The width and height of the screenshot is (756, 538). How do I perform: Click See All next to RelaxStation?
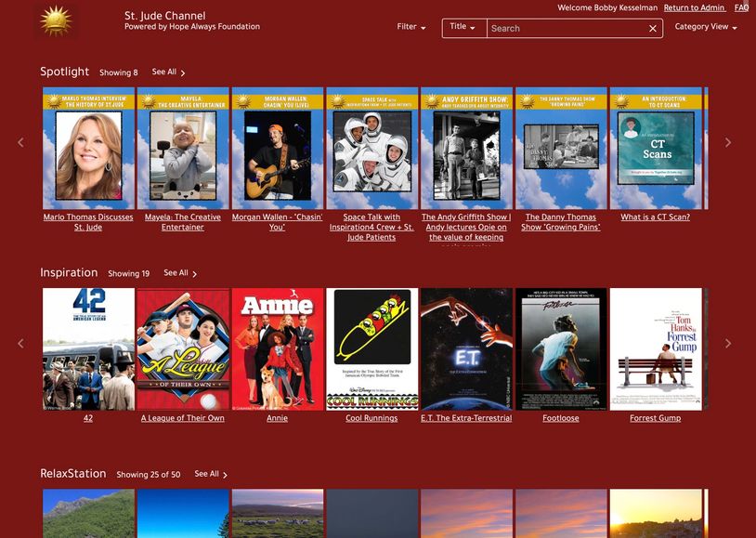(211, 474)
